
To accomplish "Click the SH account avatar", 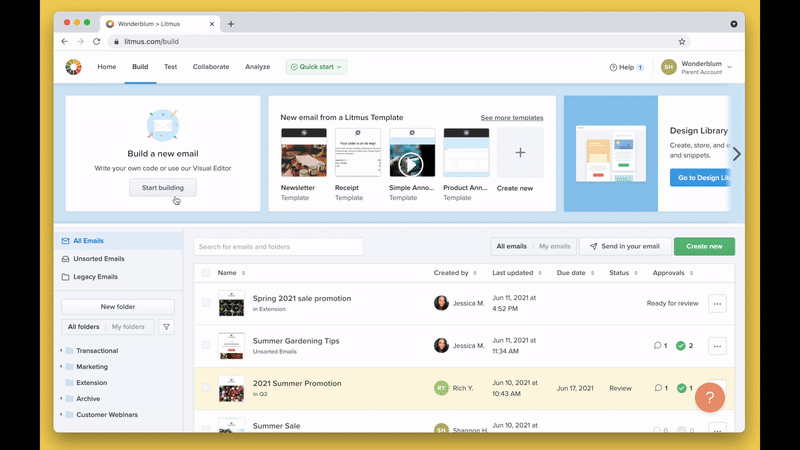I will click(669, 67).
